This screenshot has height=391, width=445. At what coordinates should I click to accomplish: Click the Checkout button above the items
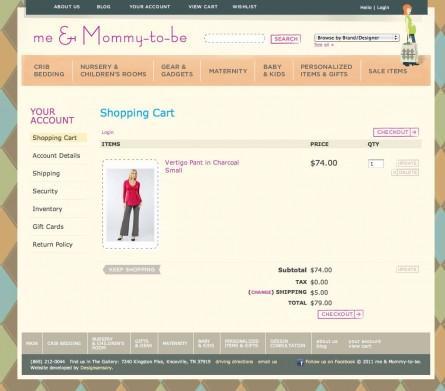pos(396,132)
